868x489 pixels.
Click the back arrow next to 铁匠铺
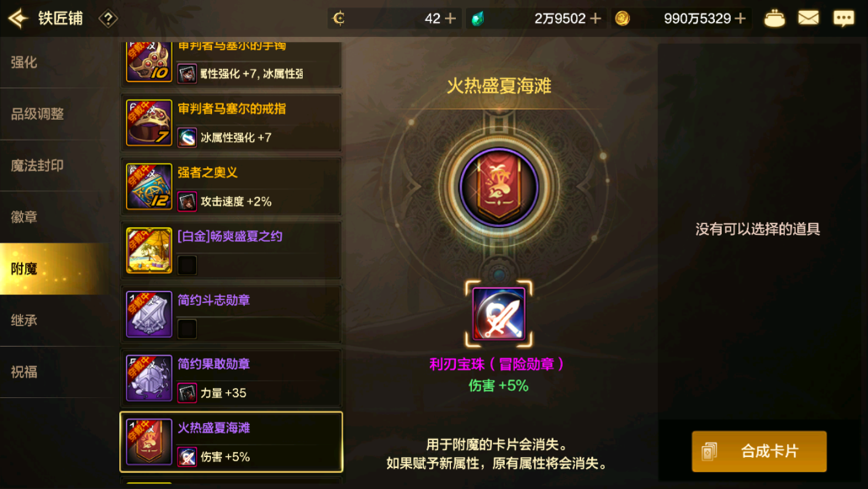pos(19,19)
